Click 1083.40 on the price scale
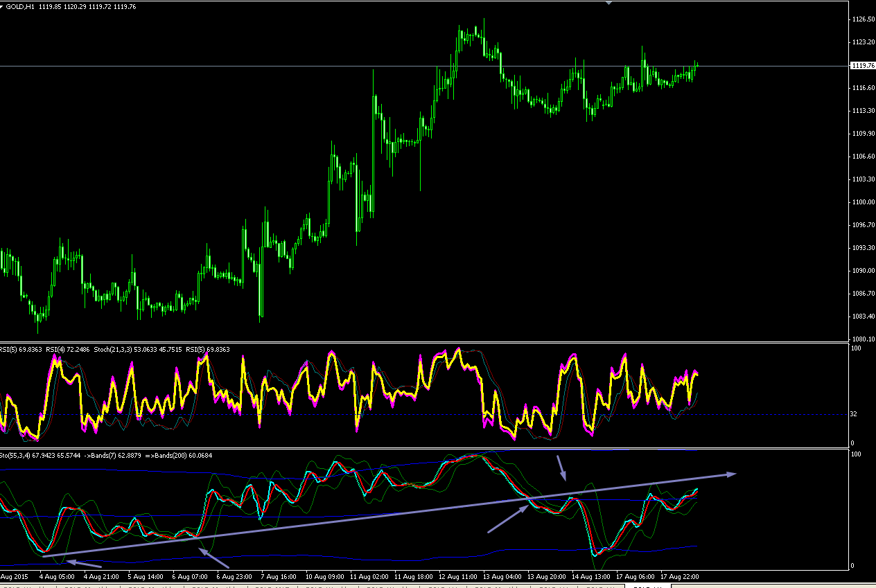The width and height of the screenshot is (876, 588). [863, 317]
